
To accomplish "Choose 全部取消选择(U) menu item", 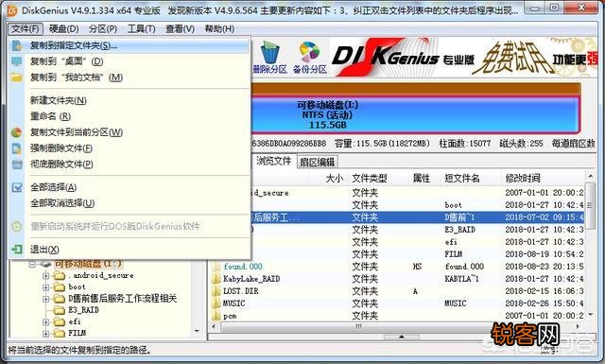I will (x=129, y=203).
